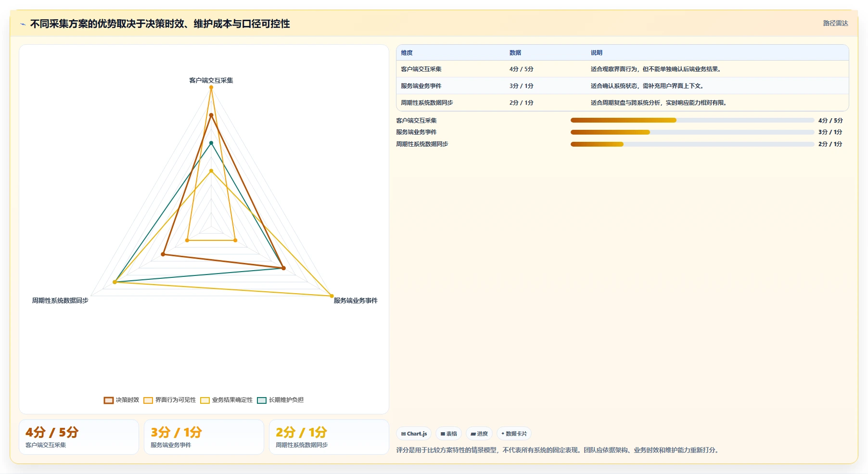
Task: Toggle the 界面行为可见性 legend swatch
Action: point(148,400)
